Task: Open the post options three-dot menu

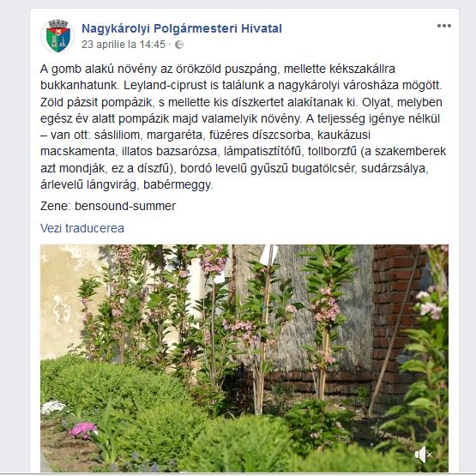Action: 443,26
